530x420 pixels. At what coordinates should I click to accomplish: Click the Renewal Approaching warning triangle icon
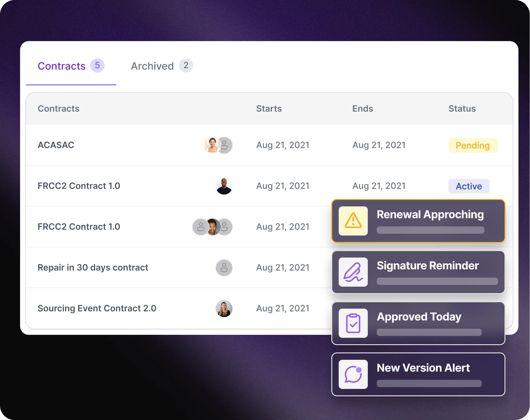click(353, 221)
